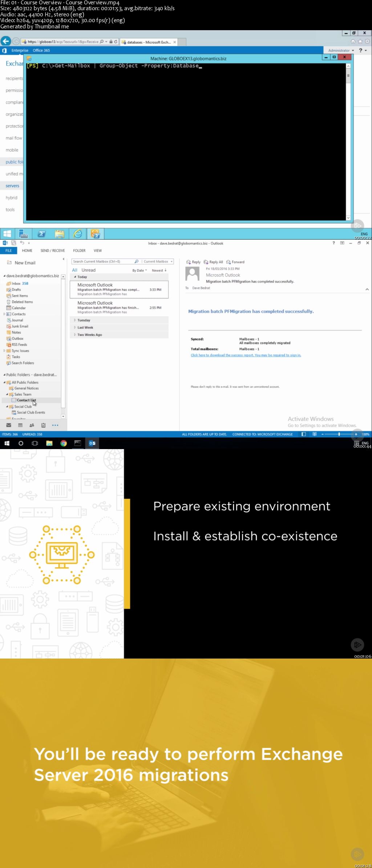Viewport: 372px width, 868px height.
Task: Select the Social Club Events public folder
Action: pos(31,412)
